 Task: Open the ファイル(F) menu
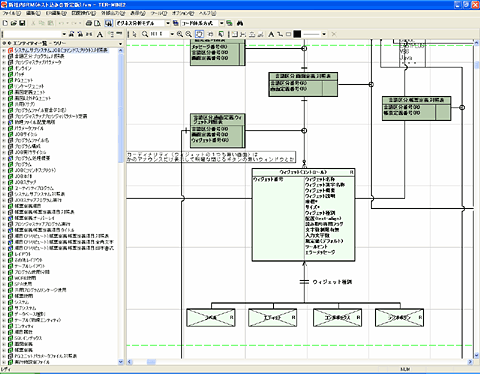[12, 13]
